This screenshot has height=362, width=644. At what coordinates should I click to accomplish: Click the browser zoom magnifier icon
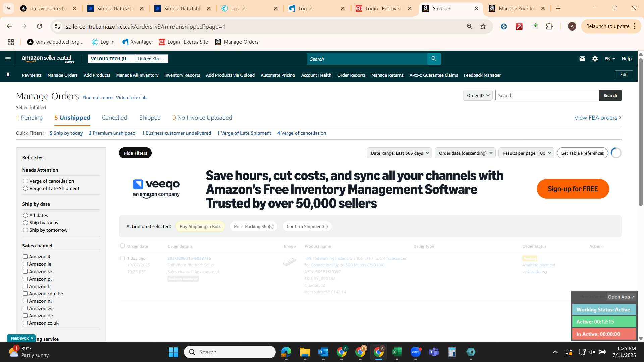(470, 26)
